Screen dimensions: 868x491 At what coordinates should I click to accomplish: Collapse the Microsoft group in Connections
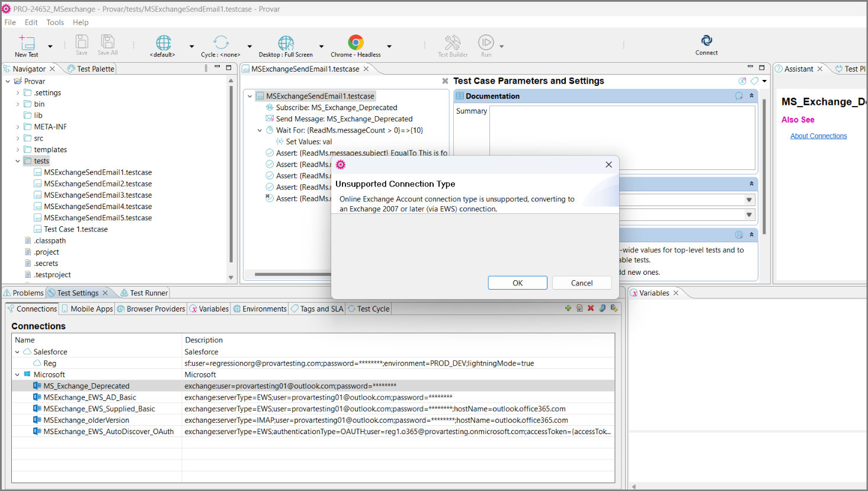pyautogui.click(x=17, y=374)
